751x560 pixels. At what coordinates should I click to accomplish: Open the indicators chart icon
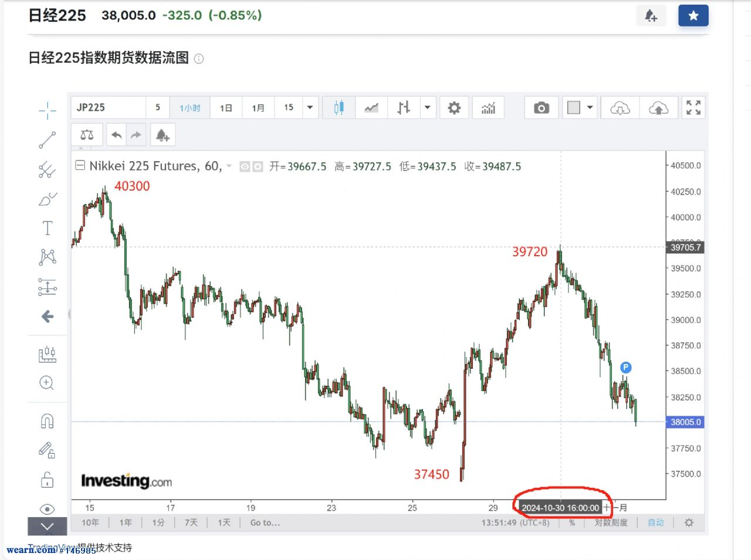point(488,108)
